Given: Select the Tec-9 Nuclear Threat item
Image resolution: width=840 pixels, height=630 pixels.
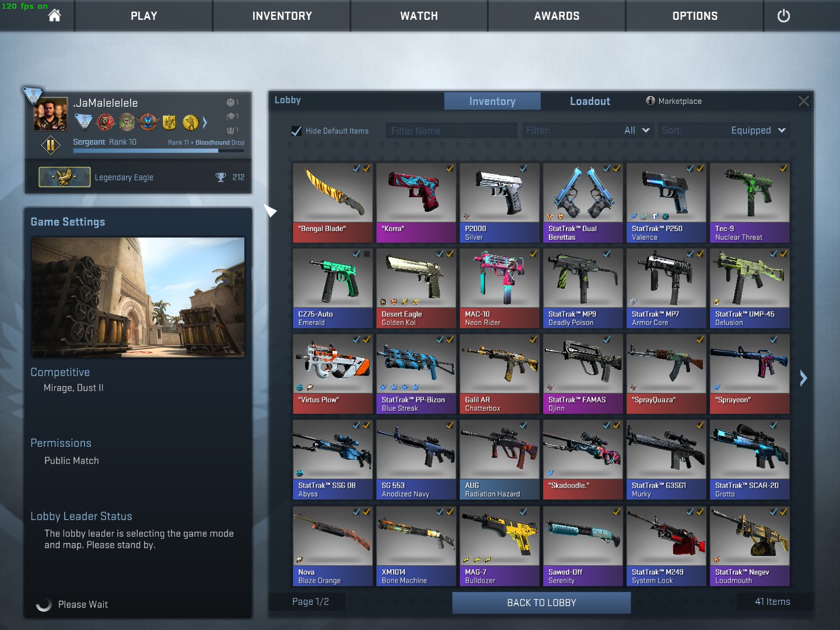Looking at the screenshot, I should click(x=750, y=203).
